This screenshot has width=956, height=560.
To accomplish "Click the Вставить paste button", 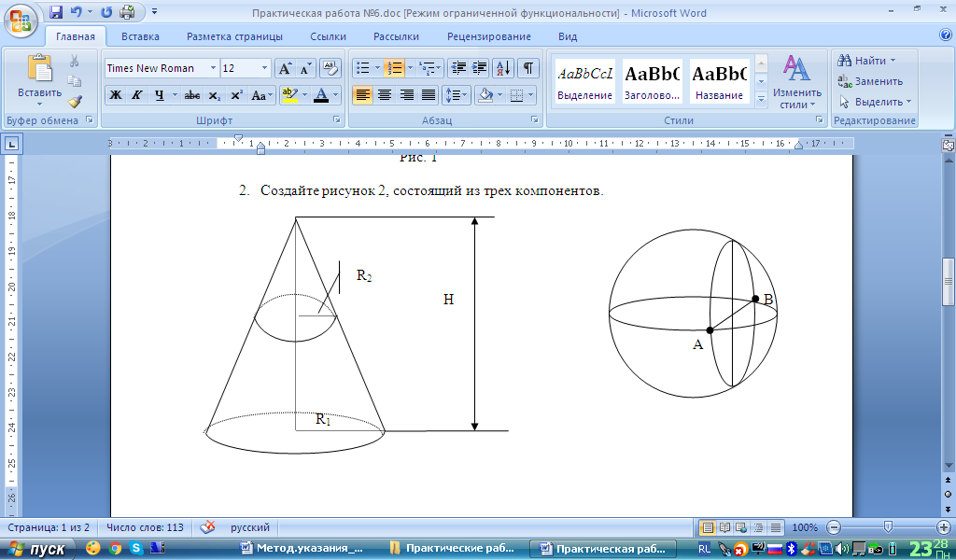I will coord(39,79).
